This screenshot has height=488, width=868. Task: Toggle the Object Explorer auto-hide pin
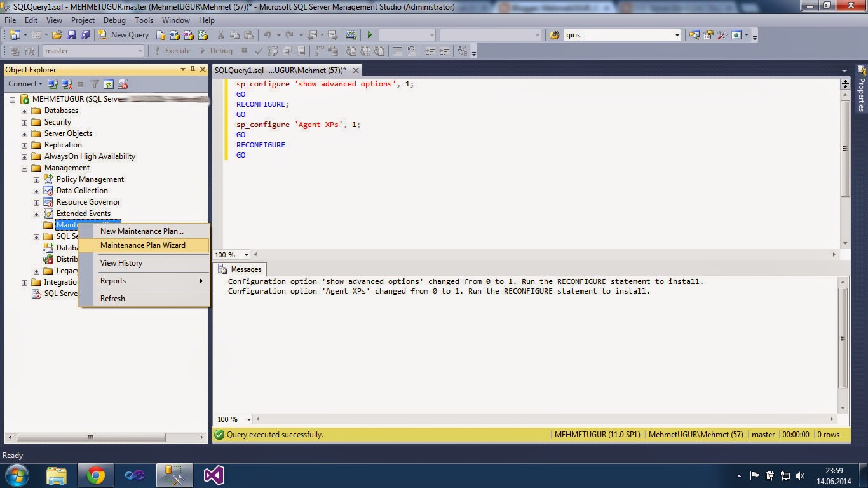coord(193,69)
